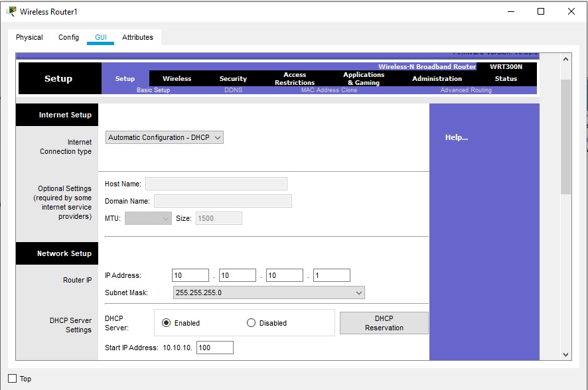The image size is (588, 390).
Task: Open the Physical tab
Action: click(29, 37)
